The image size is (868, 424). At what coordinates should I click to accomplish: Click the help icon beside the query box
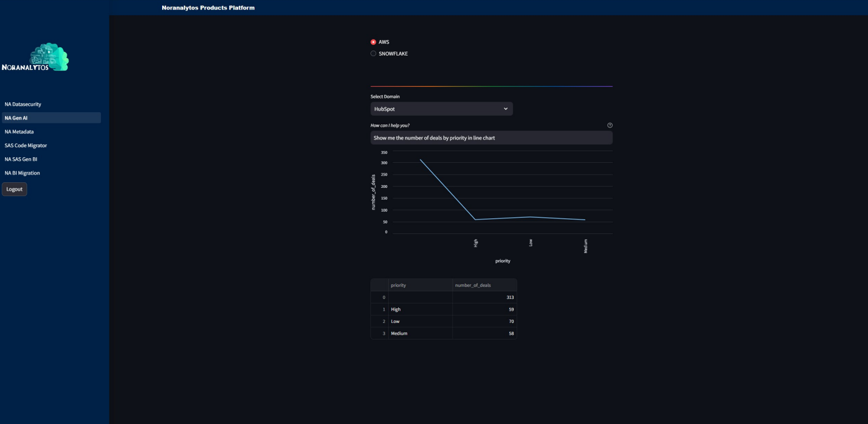610,125
